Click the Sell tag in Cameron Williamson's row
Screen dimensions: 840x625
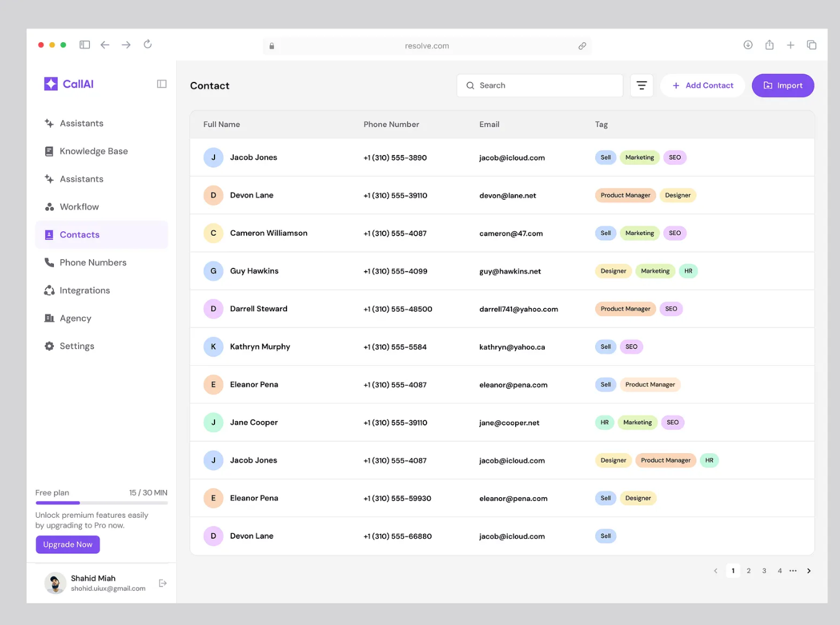(606, 233)
